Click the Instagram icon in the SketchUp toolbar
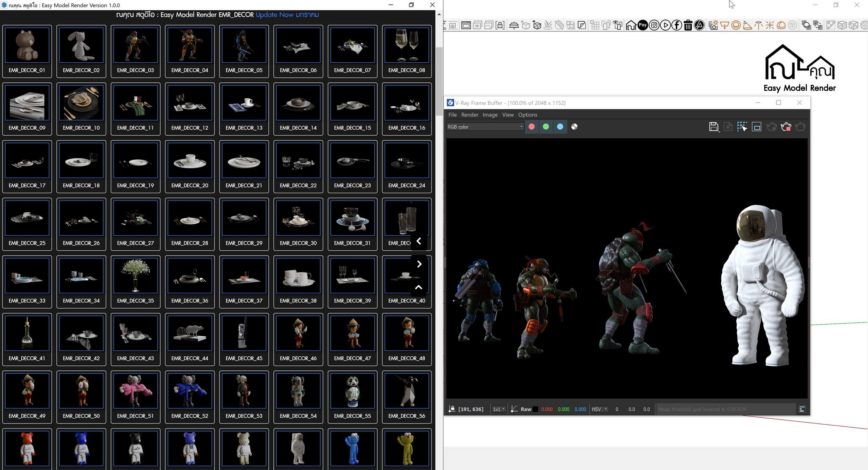The height and width of the screenshot is (470, 868). 654,25
